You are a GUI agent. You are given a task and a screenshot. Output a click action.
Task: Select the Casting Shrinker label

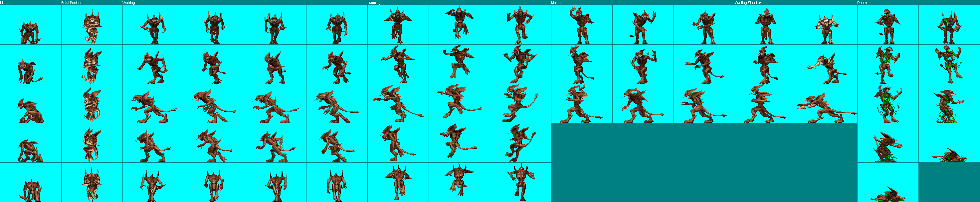click(x=748, y=3)
